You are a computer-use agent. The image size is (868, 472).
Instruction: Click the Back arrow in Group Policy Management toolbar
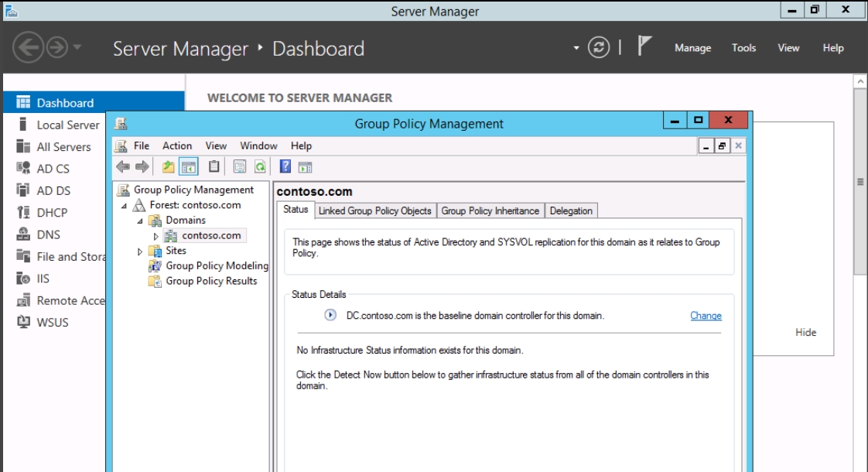point(123,167)
